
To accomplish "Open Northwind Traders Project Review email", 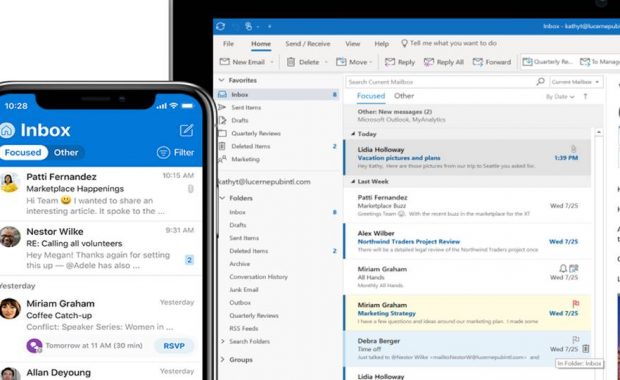I will pos(467,241).
